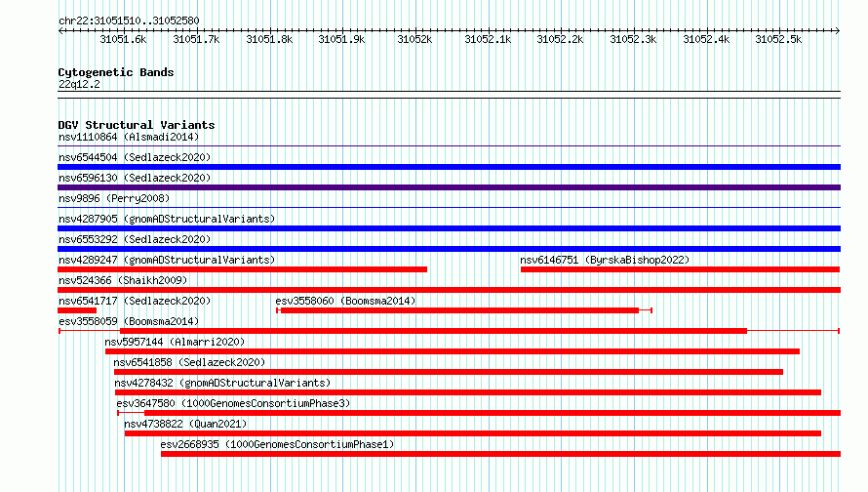The width and height of the screenshot is (868, 492).
Task: Select variant nsv524366 (Shaikh2009) label
Action: (x=123, y=280)
